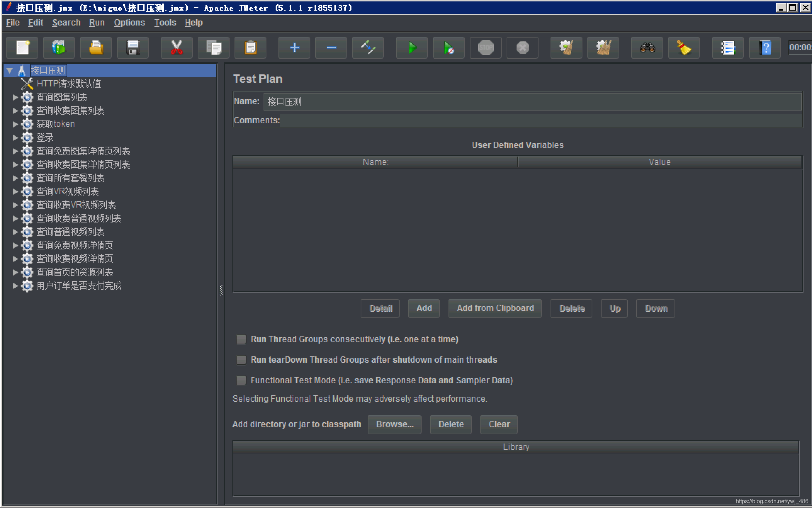This screenshot has width=812, height=508.
Task: Click the split pane divider handle
Action: coord(221,290)
